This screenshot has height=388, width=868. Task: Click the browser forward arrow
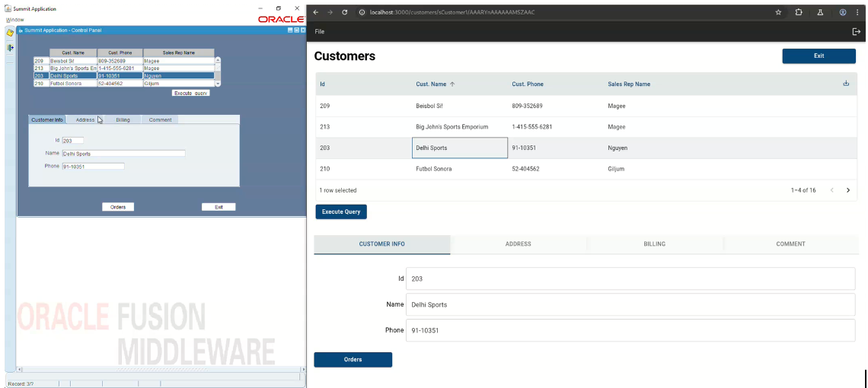pyautogui.click(x=330, y=12)
